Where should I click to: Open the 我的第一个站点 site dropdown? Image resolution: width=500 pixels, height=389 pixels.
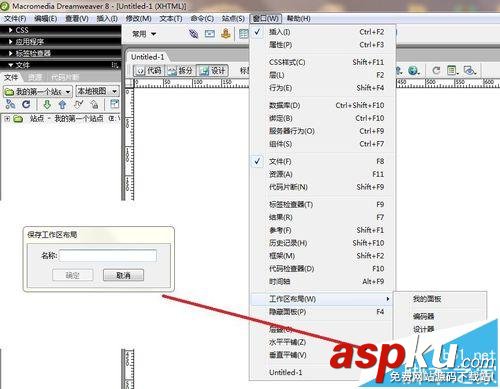37,91
